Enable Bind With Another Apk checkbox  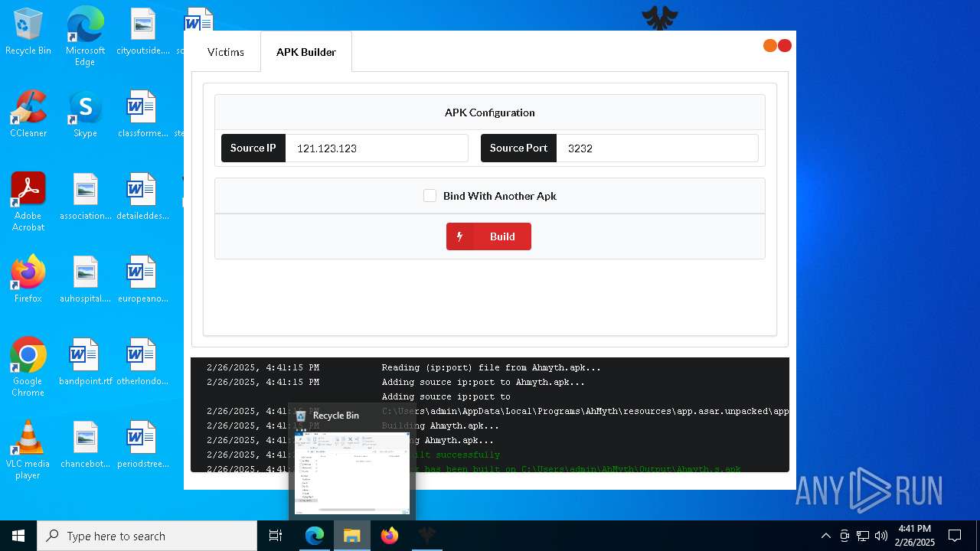click(430, 196)
